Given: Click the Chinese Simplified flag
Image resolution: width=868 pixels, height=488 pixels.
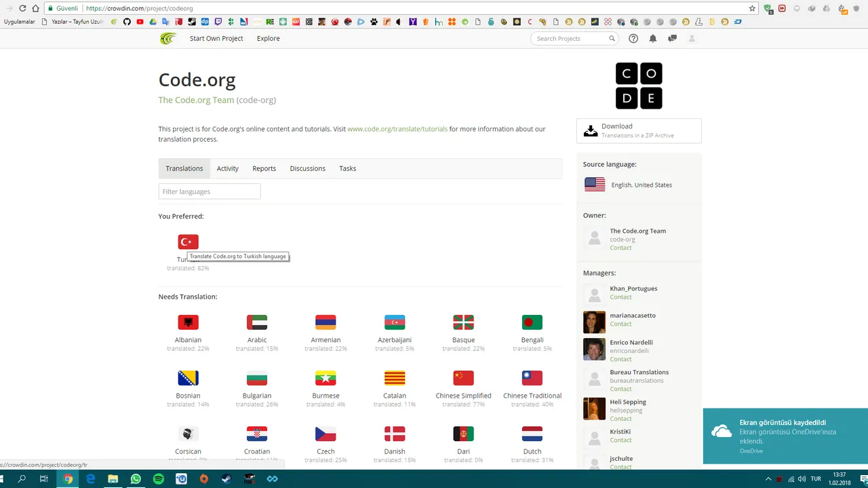Looking at the screenshot, I should pos(463,378).
